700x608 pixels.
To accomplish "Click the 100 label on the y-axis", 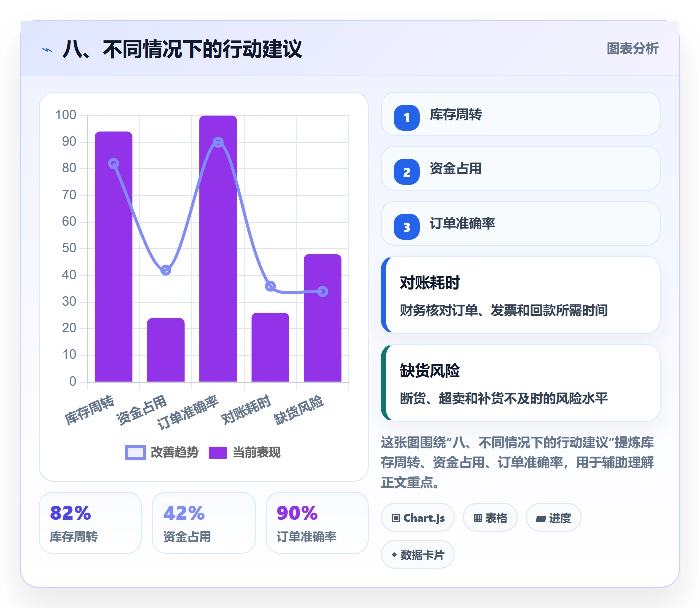I will (x=66, y=115).
